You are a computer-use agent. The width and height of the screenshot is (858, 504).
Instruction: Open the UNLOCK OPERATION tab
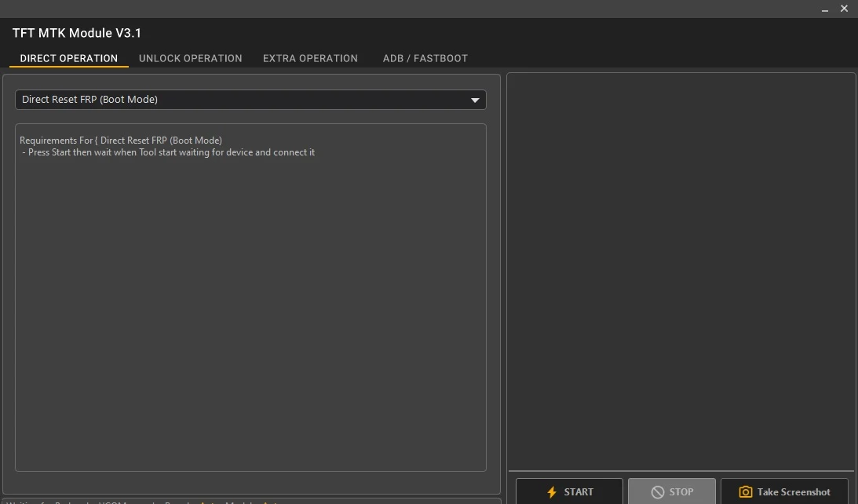coord(191,58)
